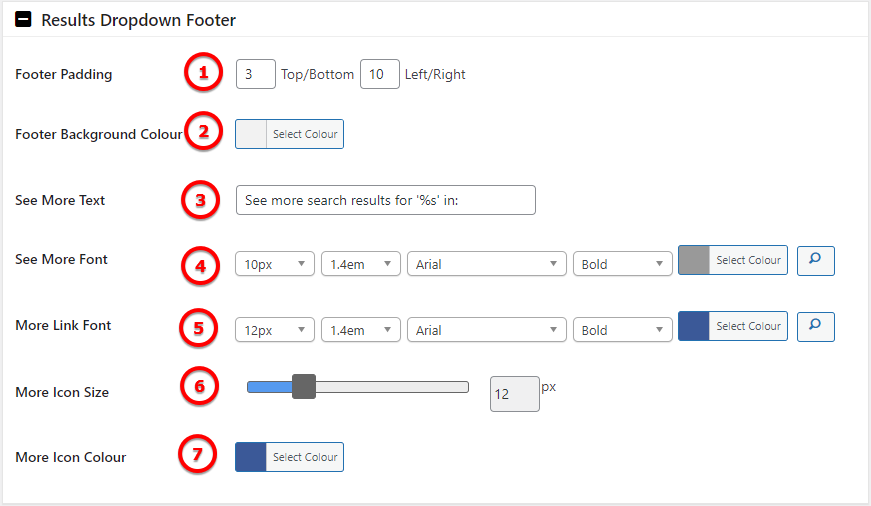Open font preview magnifier for See More Font
Image resolution: width=871 pixels, height=506 pixels.
815,260
